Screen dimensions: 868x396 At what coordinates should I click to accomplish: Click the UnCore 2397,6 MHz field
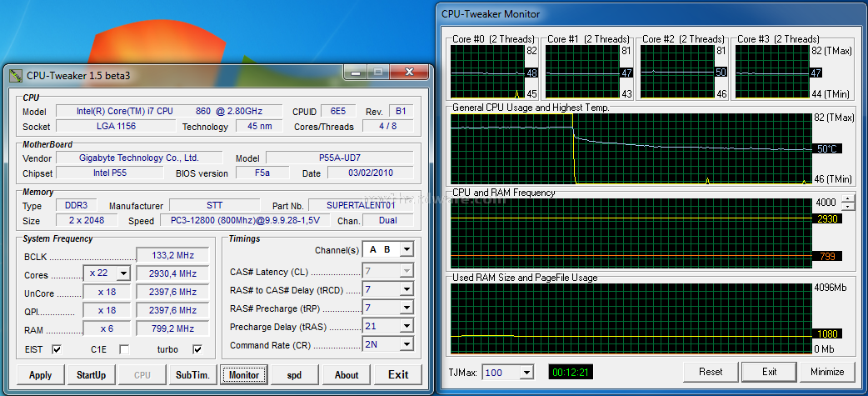[x=172, y=292]
